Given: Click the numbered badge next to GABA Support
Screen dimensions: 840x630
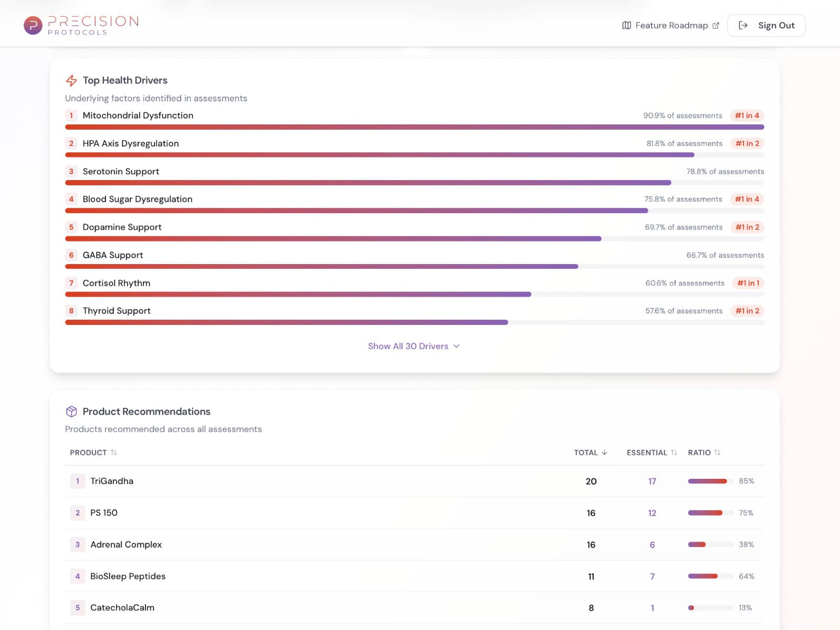Looking at the screenshot, I should pos(71,255).
